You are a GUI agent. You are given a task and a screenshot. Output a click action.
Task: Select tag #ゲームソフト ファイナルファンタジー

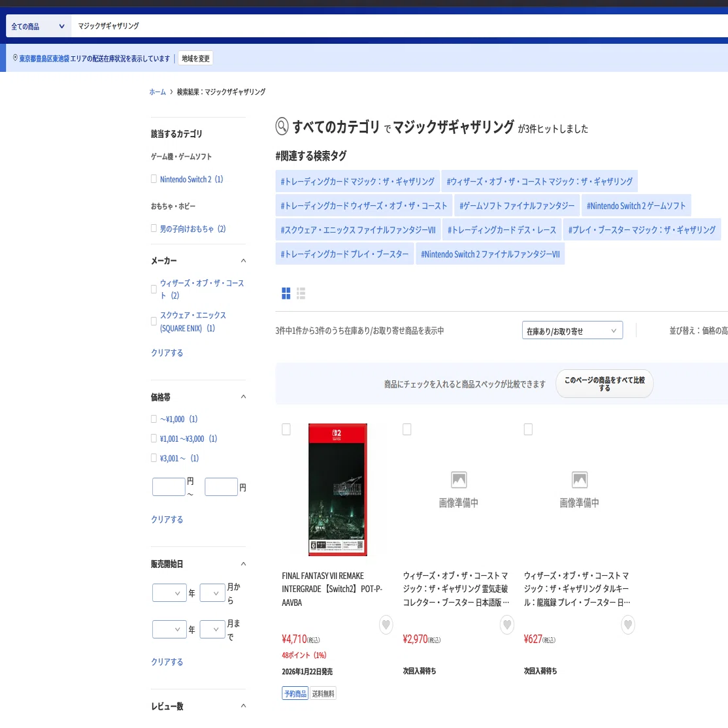(517, 205)
